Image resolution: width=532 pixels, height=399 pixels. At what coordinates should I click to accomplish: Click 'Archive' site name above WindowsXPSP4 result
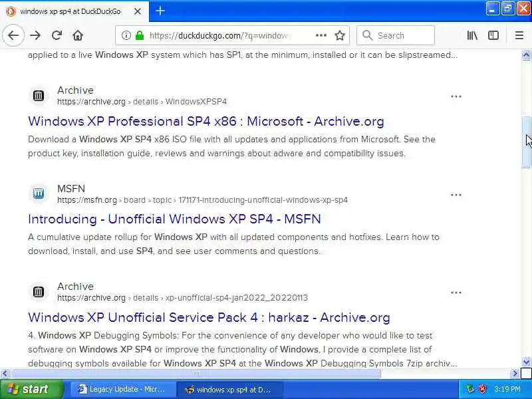click(75, 90)
